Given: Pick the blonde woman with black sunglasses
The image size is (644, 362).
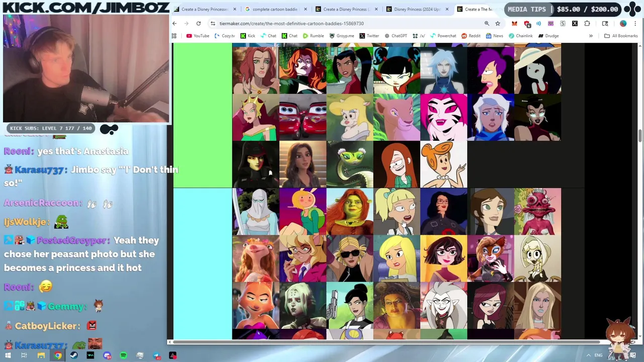Looking at the screenshot, I should pos(350,258).
